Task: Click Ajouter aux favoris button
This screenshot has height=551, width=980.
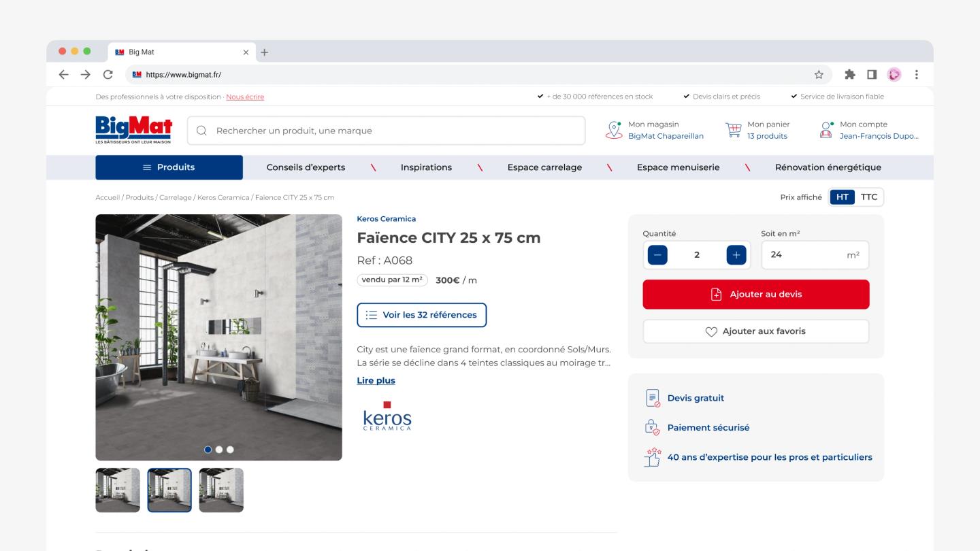Action: (756, 331)
